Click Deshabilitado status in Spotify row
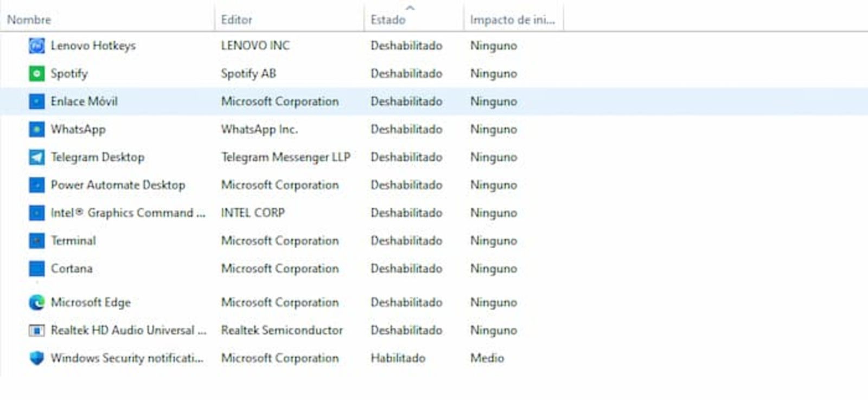The image size is (868, 400). coord(406,74)
